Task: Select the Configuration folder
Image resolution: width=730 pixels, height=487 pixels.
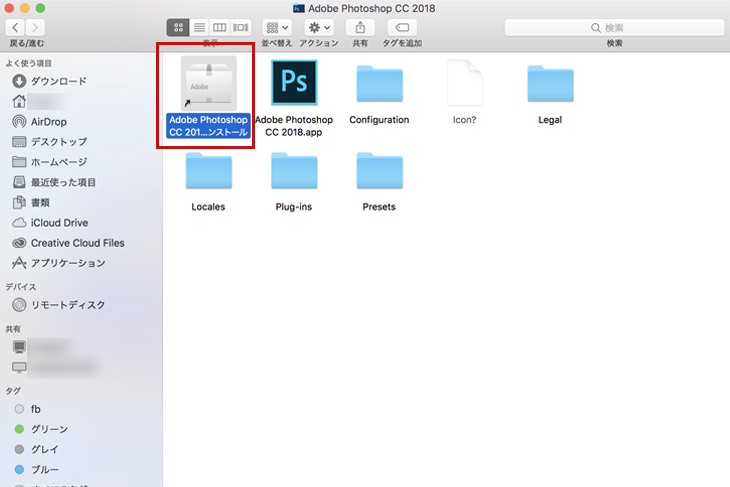Action: [379, 84]
